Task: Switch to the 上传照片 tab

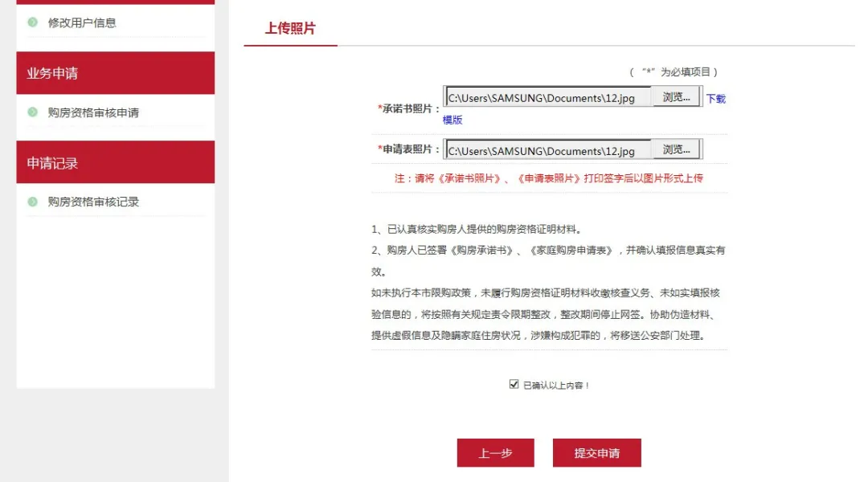Action: [289, 29]
